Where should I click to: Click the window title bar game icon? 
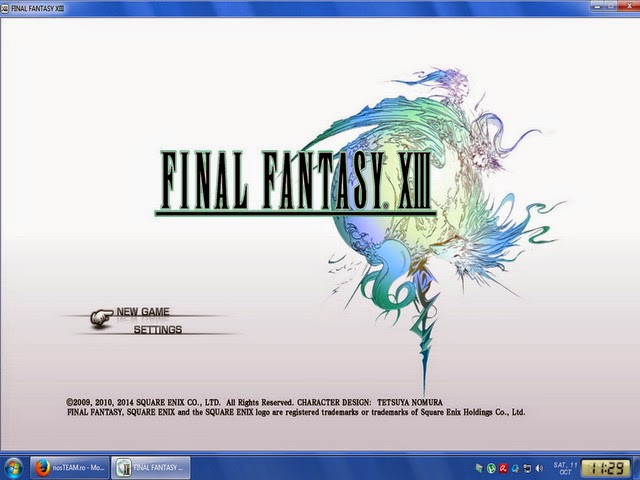tap(4, 8)
